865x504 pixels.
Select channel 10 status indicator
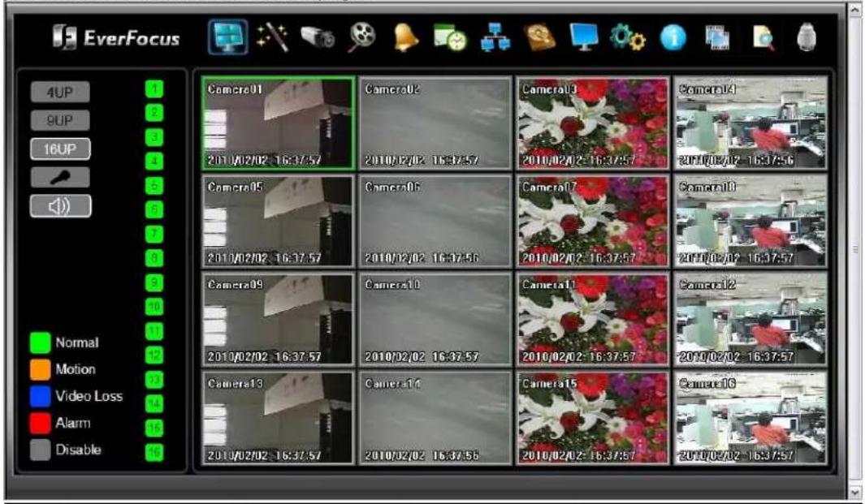[154, 307]
